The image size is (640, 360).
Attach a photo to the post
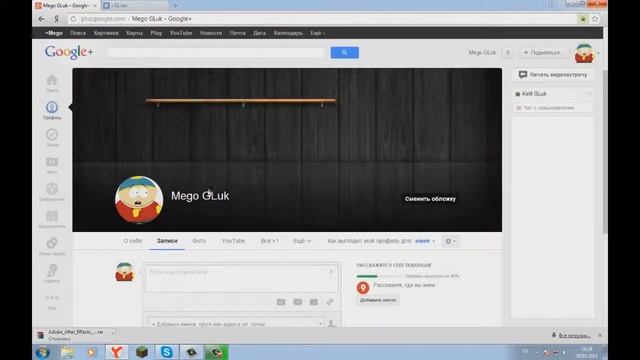coord(281,302)
